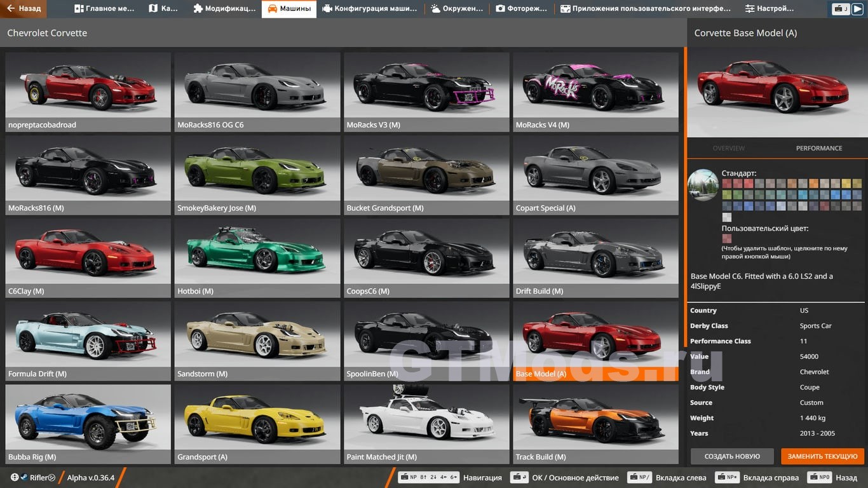Click the Вкладка справа hint
Screen dimensions: 868x488
pos(770,478)
